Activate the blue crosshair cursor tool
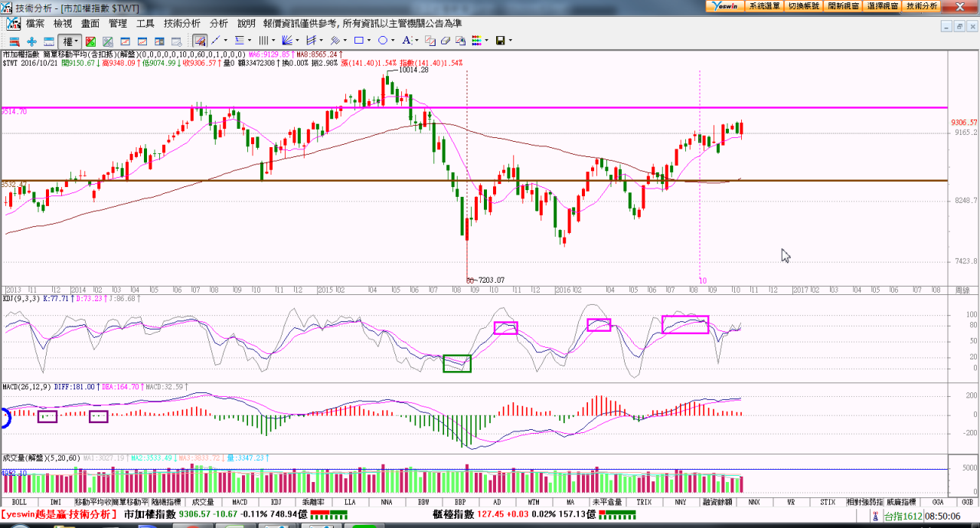Screen dimensions: 980x528 tap(31, 41)
